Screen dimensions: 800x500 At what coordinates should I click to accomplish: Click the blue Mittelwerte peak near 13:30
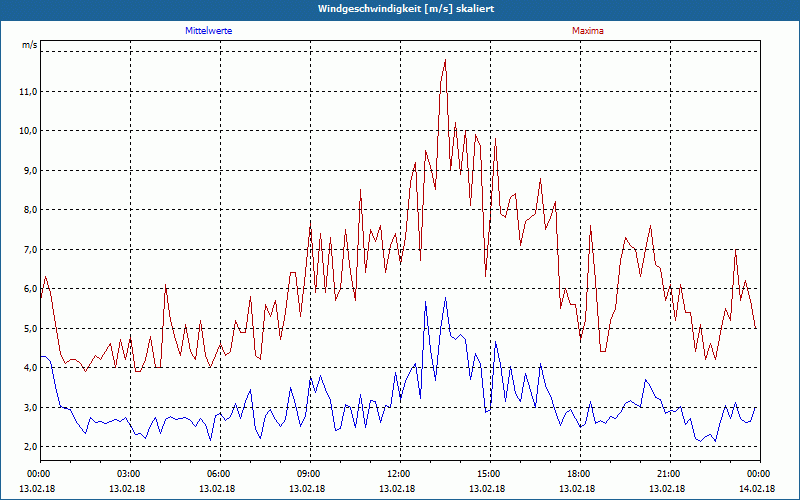(x=445, y=298)
